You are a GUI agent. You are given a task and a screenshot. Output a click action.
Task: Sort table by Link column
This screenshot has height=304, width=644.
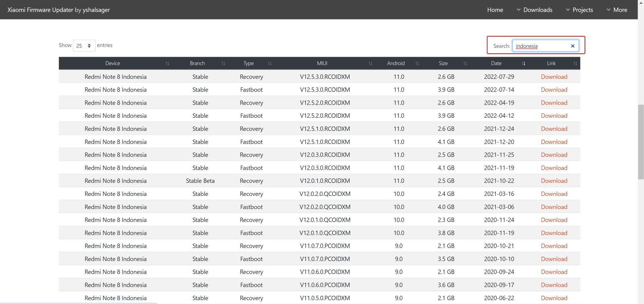pos(554,63)
